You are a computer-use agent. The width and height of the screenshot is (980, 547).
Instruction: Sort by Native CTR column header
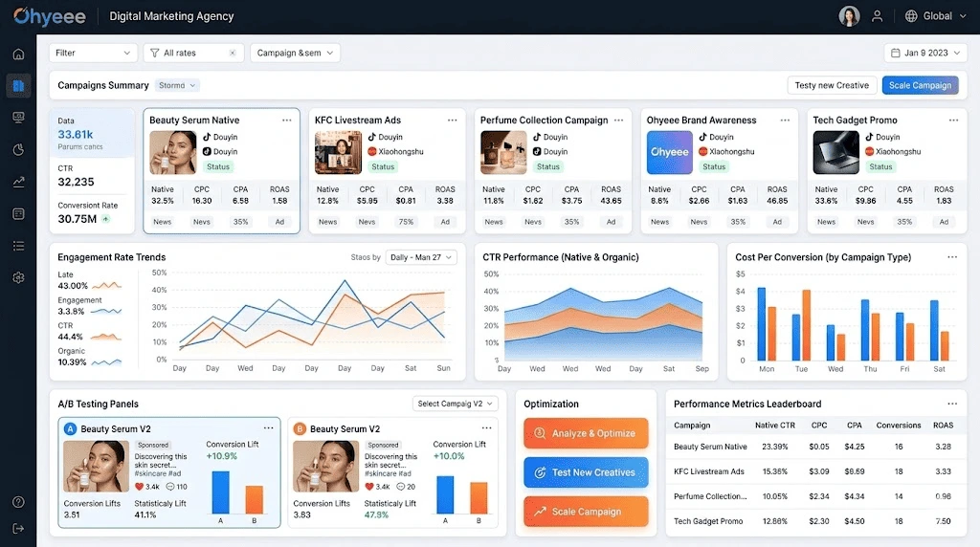[775, 426]
